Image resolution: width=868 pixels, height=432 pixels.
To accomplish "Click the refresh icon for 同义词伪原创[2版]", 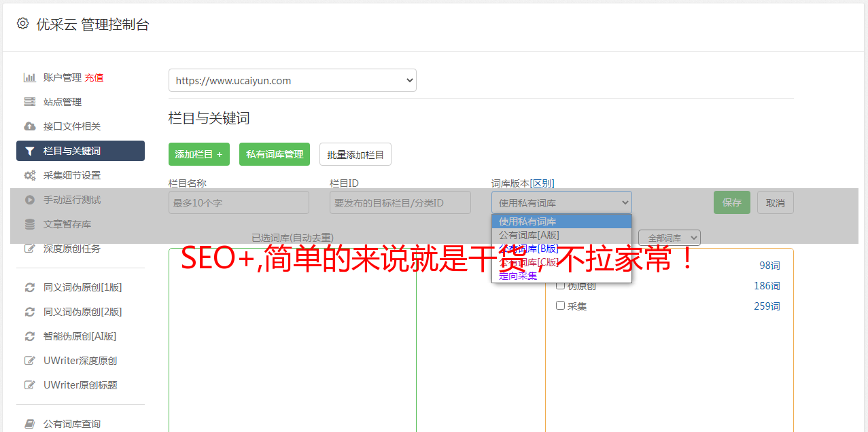I will [30, 312].
